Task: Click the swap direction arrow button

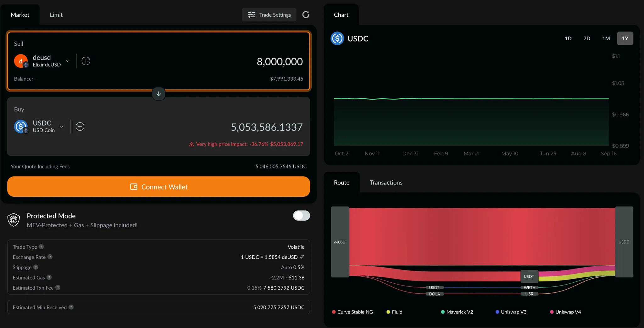Action: (x=158, y=94)
